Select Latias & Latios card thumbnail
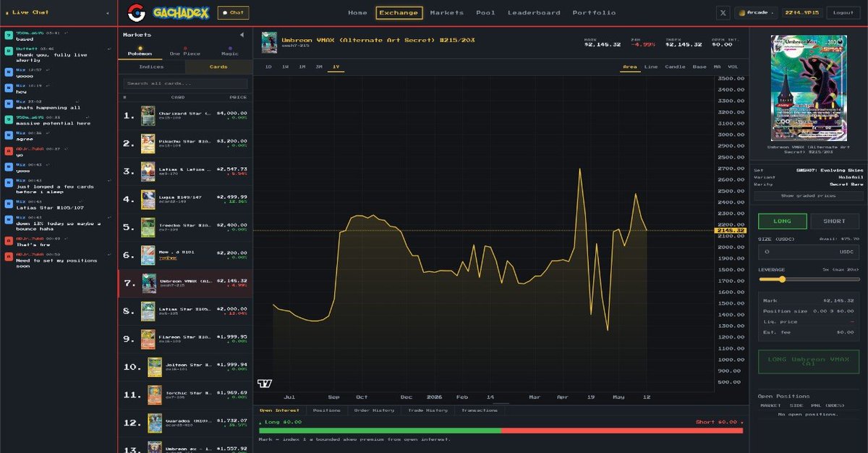Viewport: 868px width, 453px height. click(148, 171)
